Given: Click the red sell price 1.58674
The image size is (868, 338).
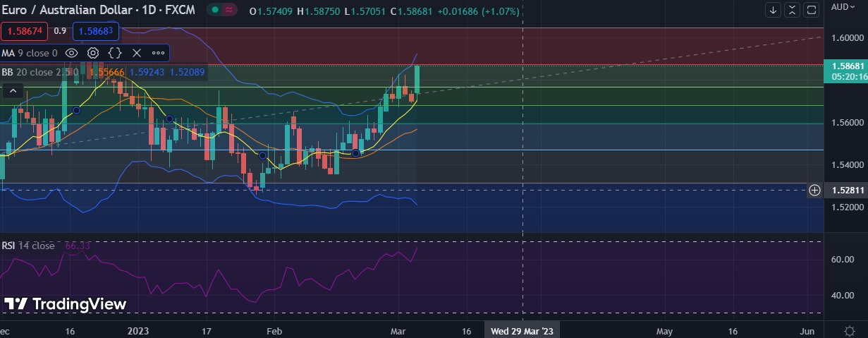Looking at the screenshot, I should (24, 32).
